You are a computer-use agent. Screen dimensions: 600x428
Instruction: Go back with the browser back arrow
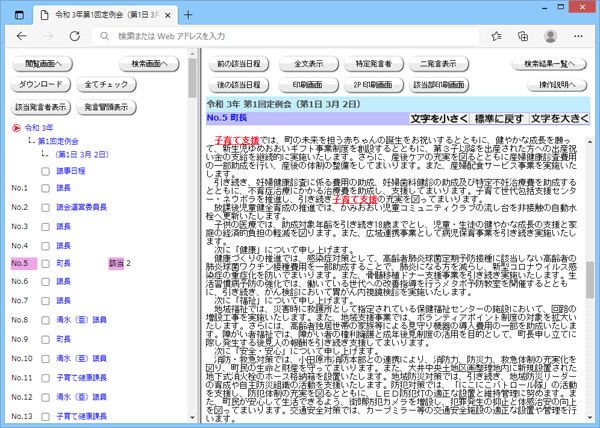(21, 36)
